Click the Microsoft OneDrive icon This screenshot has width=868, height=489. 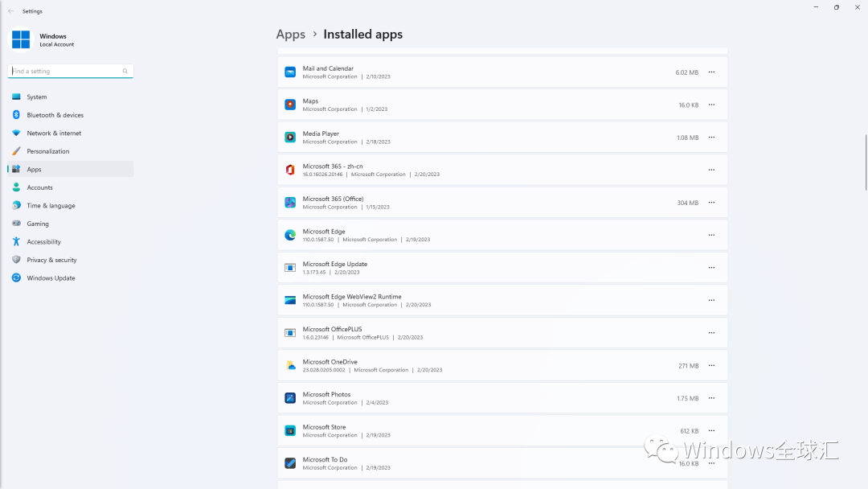coord(290,365)
